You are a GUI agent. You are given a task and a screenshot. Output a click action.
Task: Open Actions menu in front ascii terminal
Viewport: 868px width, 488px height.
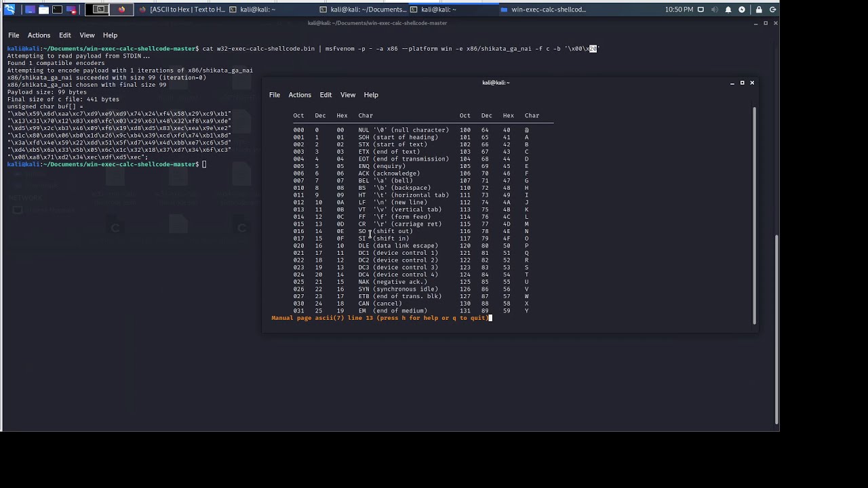(300, 95)
